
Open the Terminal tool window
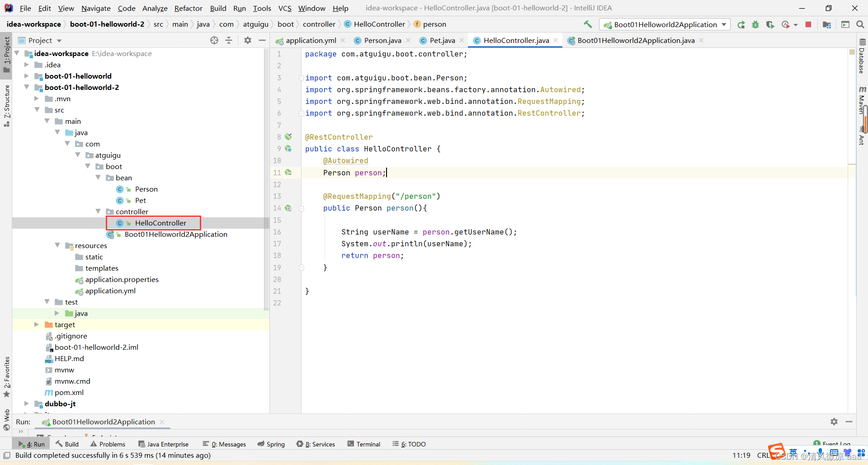364,444
